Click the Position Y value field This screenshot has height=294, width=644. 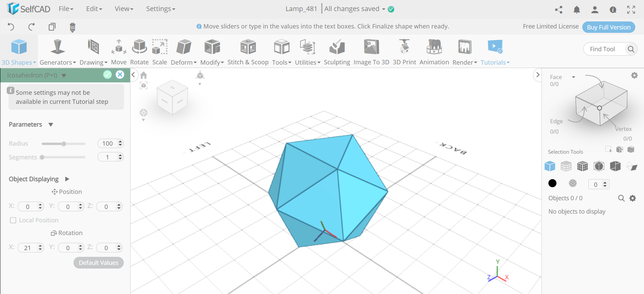click(71, 207)
